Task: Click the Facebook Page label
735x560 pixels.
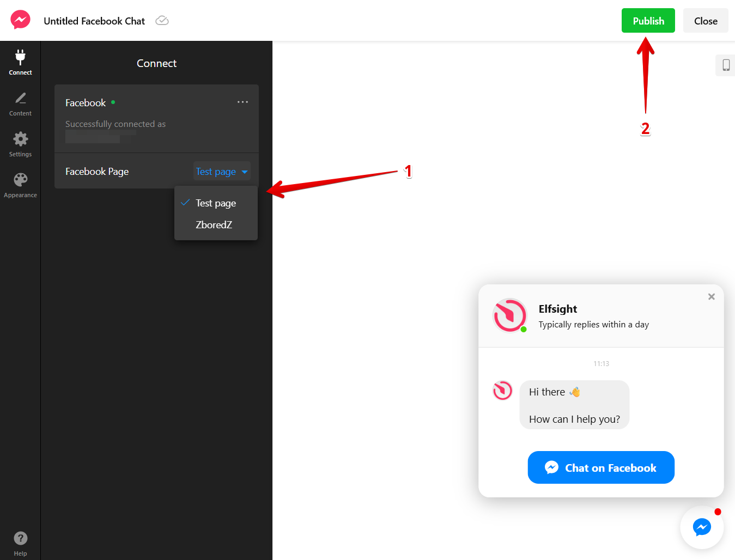Action: (97, 172)
